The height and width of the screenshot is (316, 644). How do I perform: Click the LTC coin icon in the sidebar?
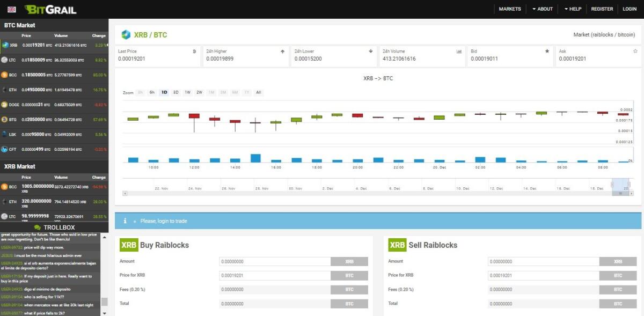[x=4, y=60]
